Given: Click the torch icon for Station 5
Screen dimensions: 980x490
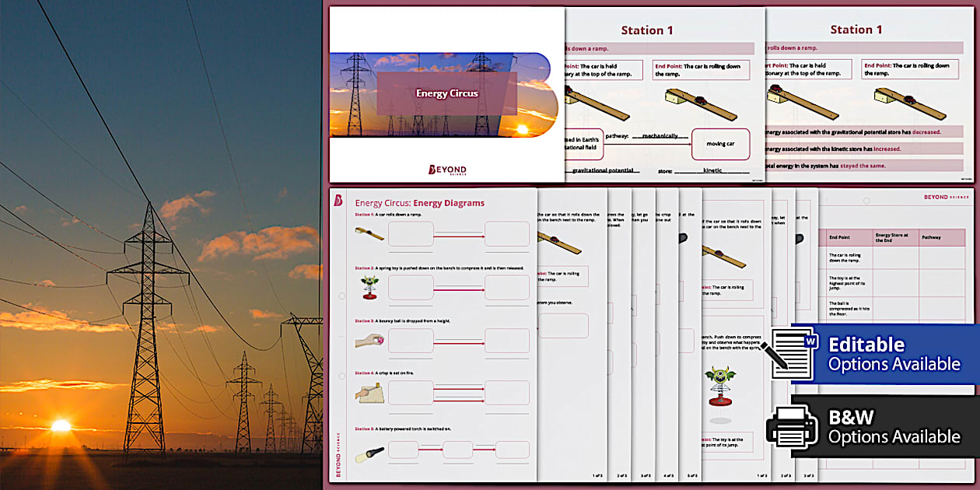Looking at the screenshot, I should coord(369,453).
